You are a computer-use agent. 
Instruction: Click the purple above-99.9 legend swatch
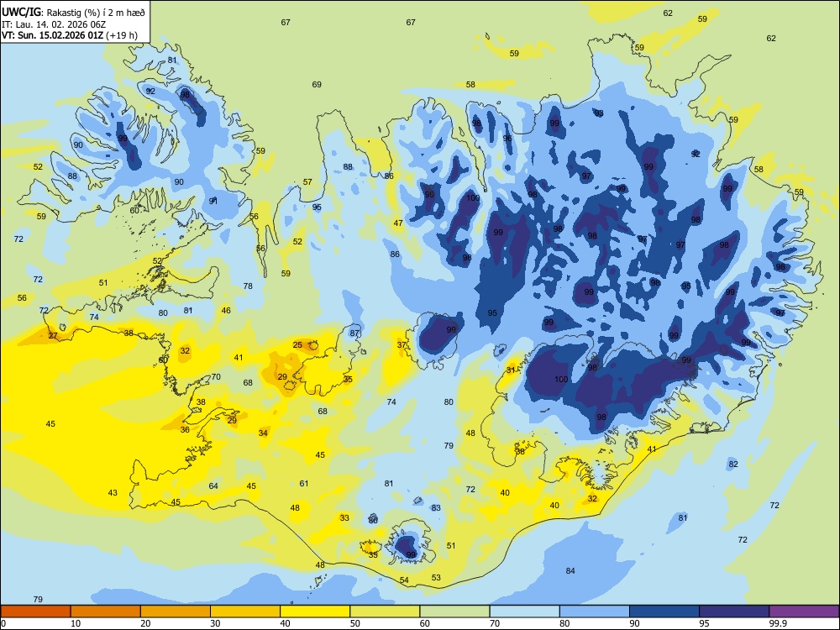(x=804, y=612)
